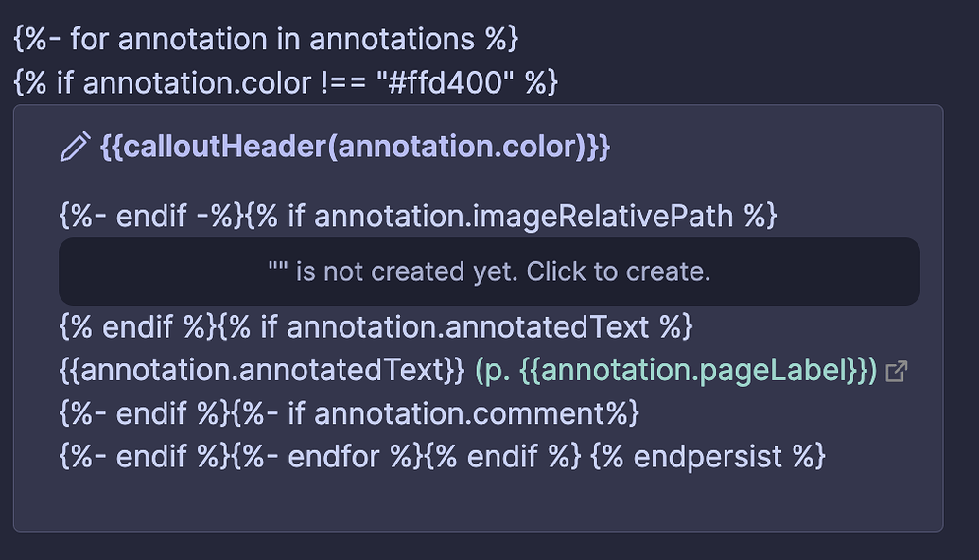This screenshot has width=979, height=560.
Task: Click the "is not created yet" embed placeholder
Action: click(489, 271)
